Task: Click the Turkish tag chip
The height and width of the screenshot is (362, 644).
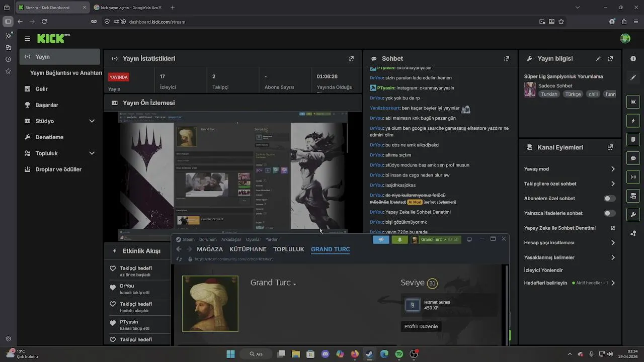Action: (x=549, y=94)
